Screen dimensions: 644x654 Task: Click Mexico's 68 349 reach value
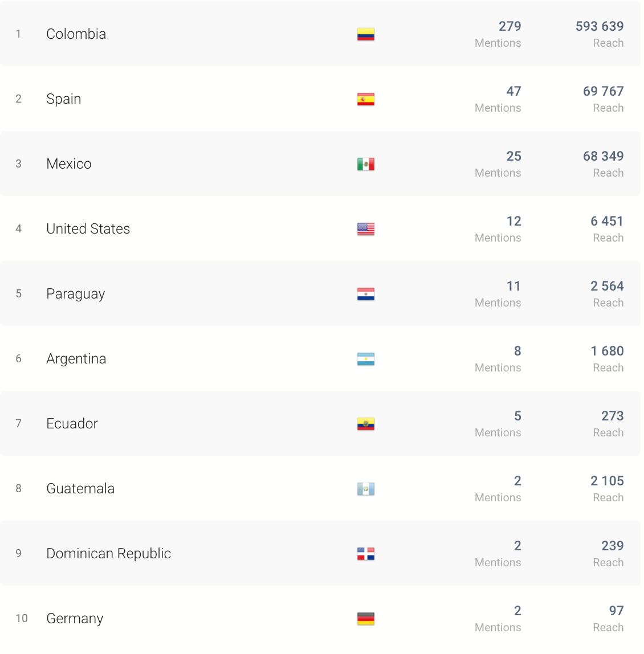click(603, 156)
